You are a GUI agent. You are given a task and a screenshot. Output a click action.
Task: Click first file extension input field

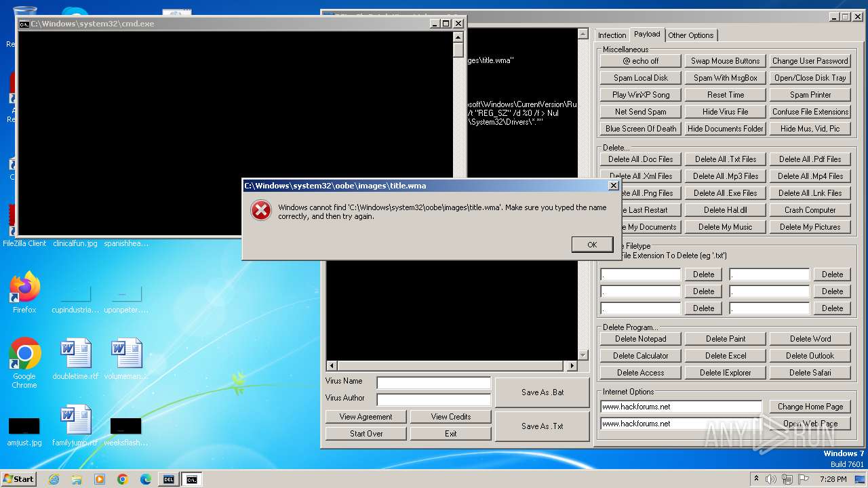pos(641,274)
